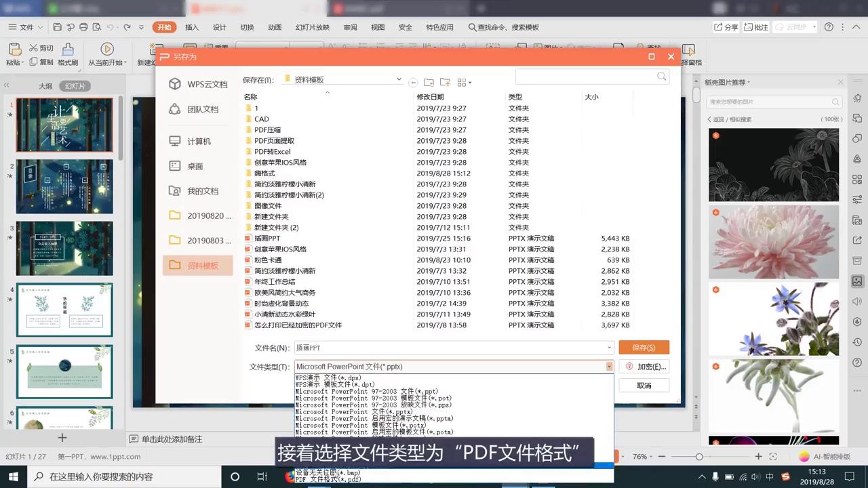The width and height of the screenshot is (868, 488).
Task: Open the 保存在 folder location dropdown
Action: point(399,79)
